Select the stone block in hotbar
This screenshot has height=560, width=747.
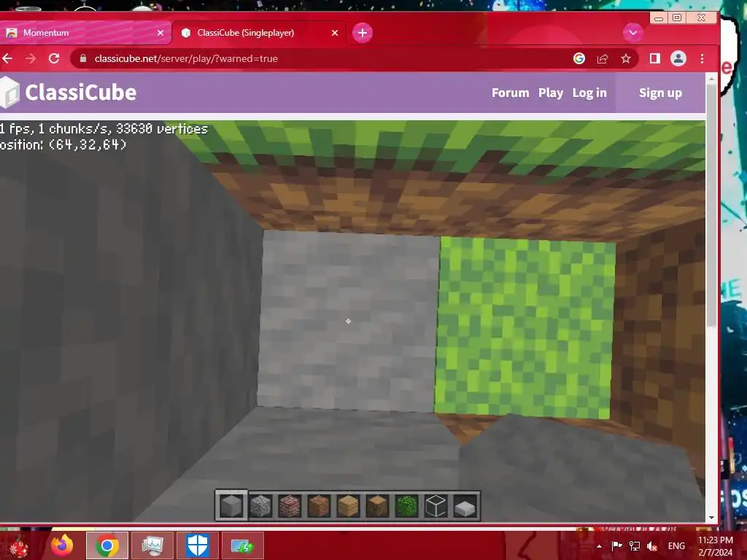point(231,506)
